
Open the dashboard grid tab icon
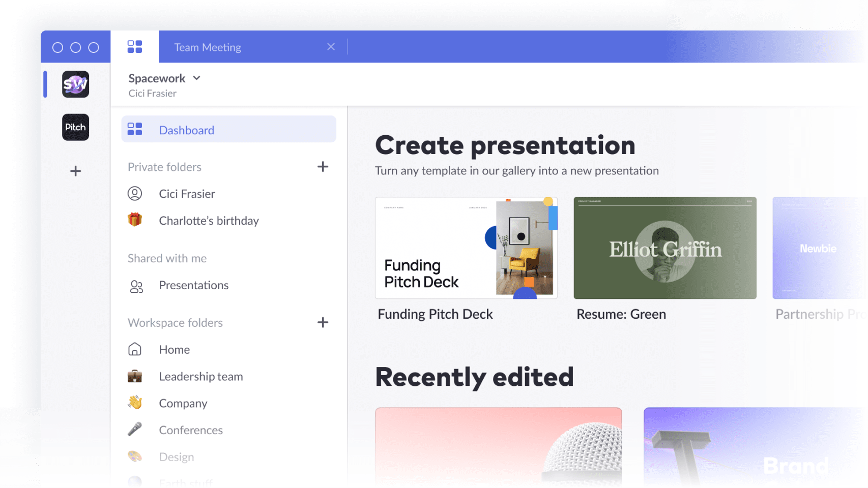[135, 47]
